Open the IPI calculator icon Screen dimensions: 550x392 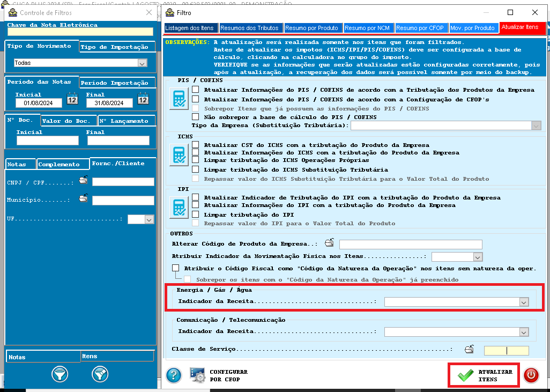pos(179,208)
